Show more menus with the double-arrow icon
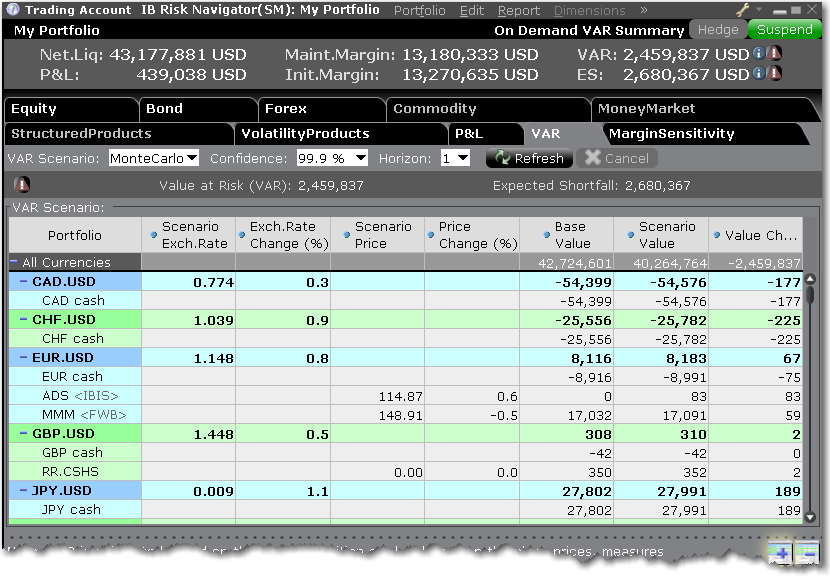 (644, 10)
